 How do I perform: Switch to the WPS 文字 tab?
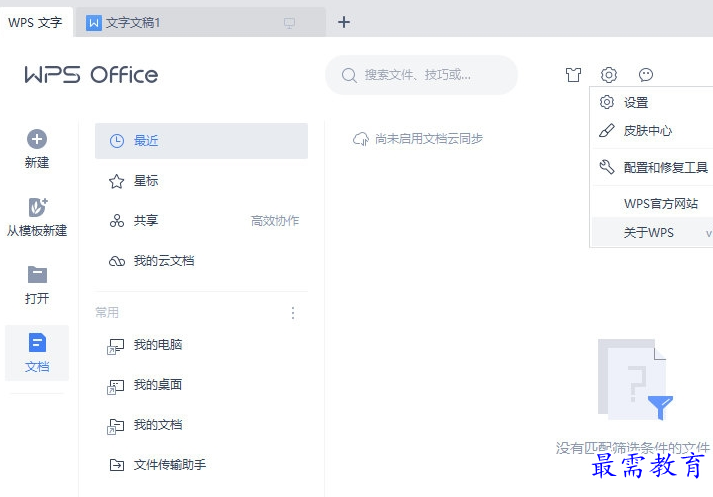35,22
